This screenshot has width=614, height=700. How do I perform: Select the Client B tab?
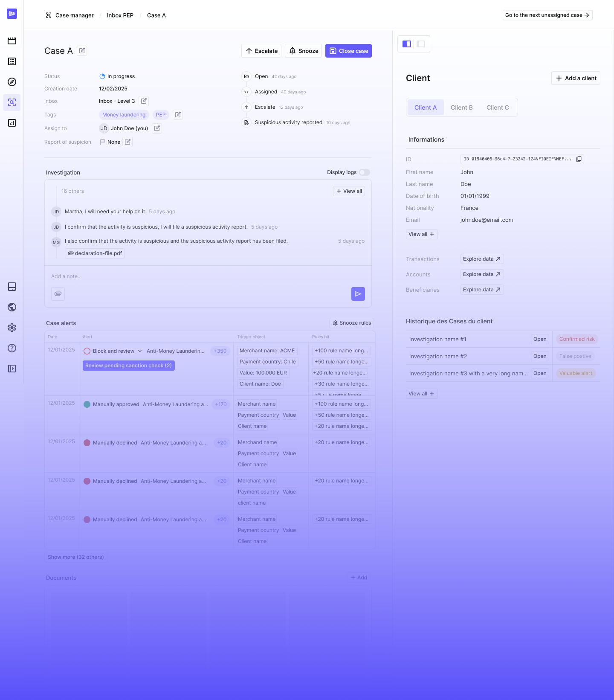tap(462, 107)
